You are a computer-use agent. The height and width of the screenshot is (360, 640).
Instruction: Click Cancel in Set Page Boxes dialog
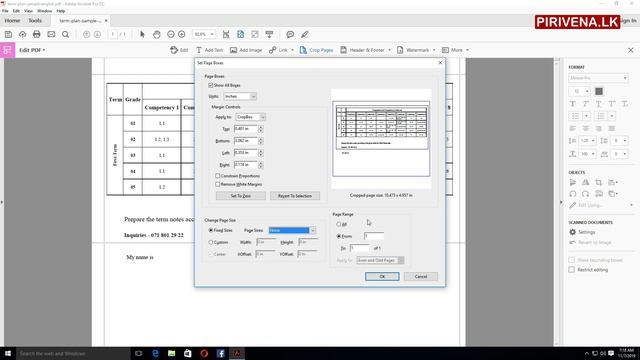click(x=421, y=277)
